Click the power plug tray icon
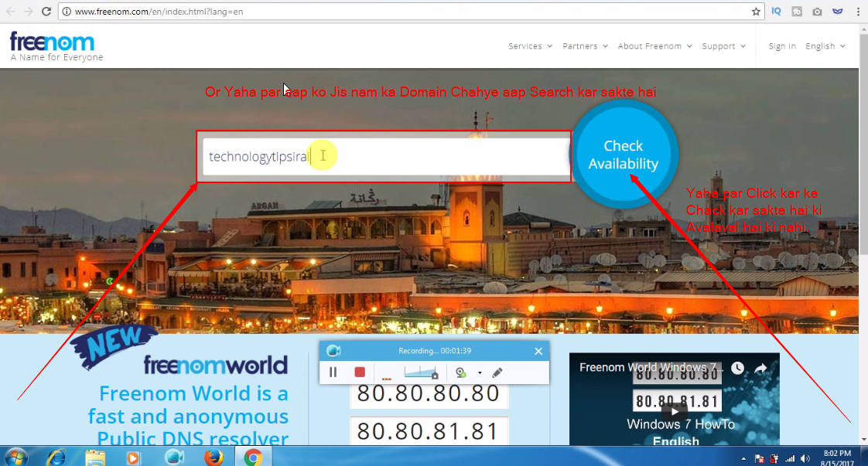This screenshot has width=868, height=466. [x=774, y=459]
